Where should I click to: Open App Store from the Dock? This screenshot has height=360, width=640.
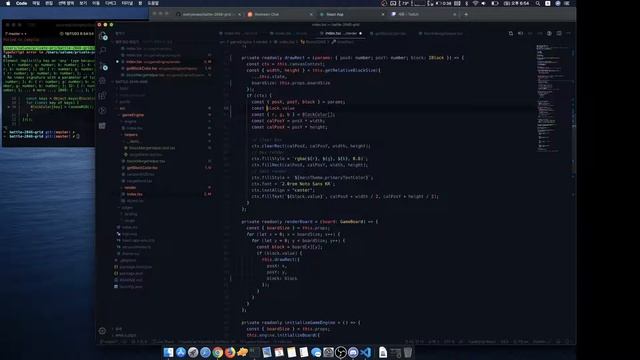coord(181,352)
